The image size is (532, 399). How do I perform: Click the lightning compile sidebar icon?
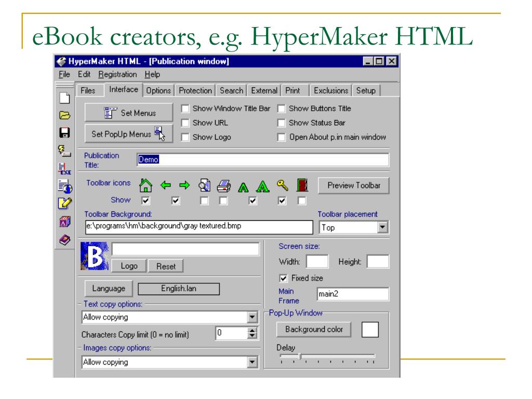coord(64,151)
